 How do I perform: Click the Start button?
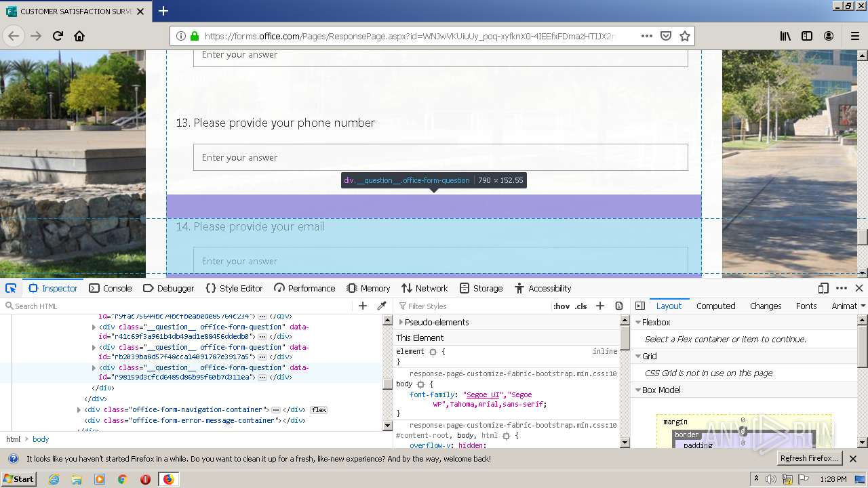point(18,479)
